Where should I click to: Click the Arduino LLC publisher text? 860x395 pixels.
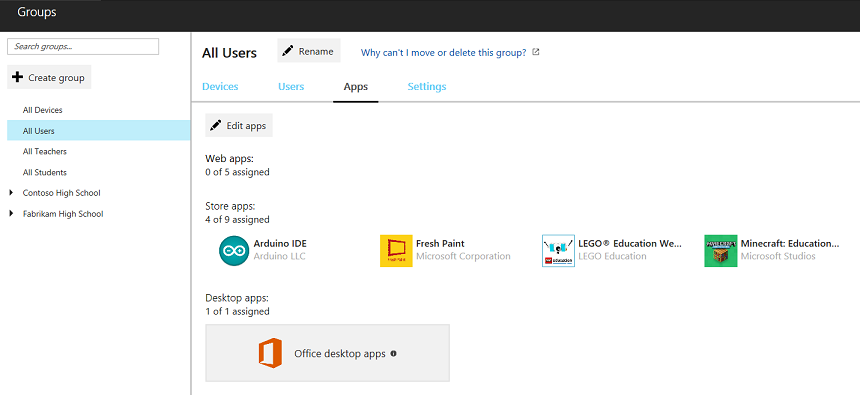pos(280,256)
